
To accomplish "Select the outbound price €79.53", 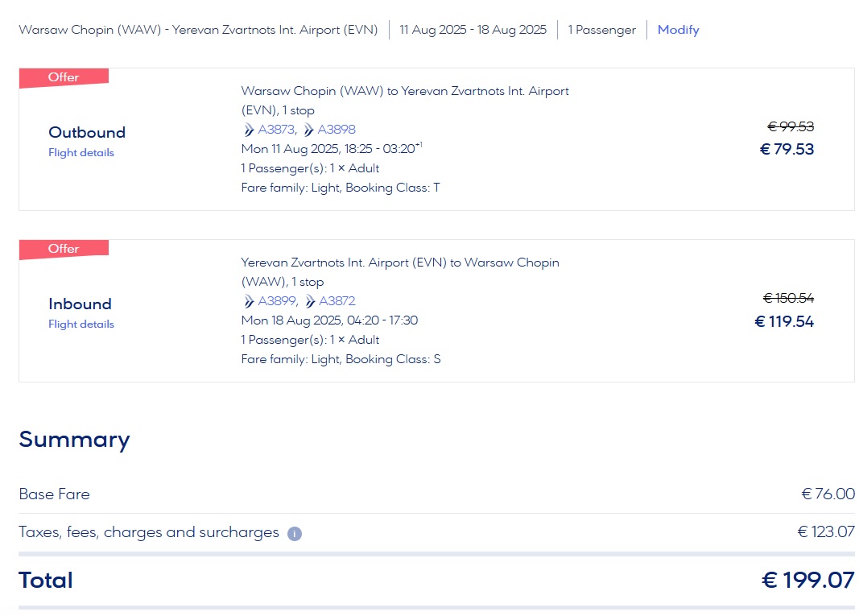I will (x=787, y=149).
